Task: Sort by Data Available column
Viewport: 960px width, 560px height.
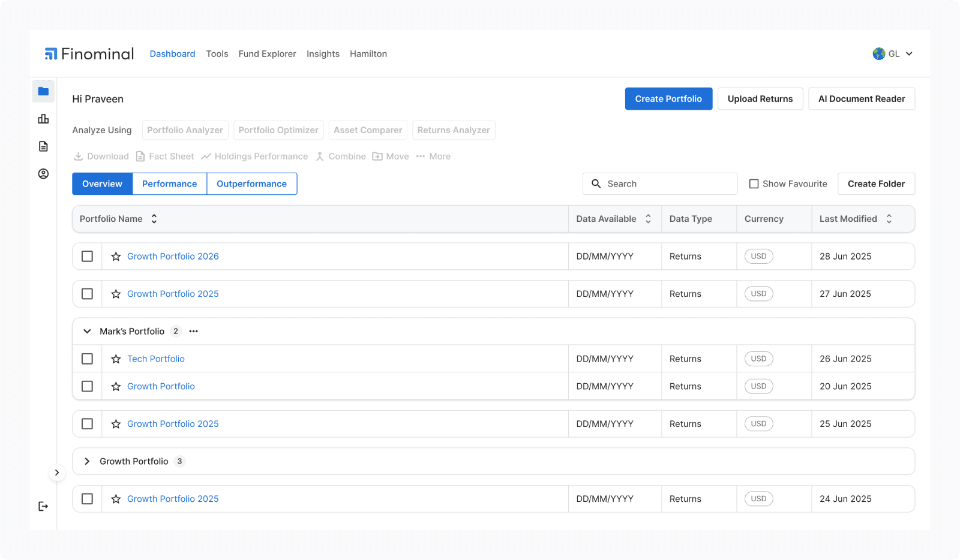Action: click(x=648, y=219)
